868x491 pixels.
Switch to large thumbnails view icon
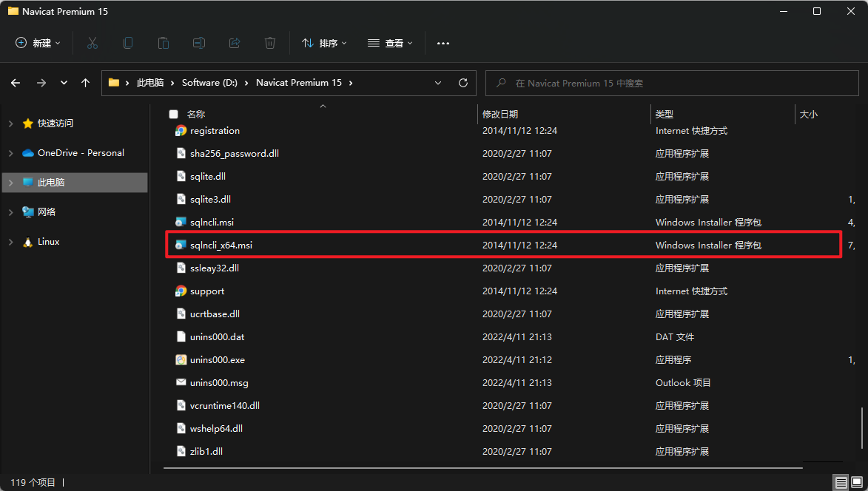coord(856,483)
